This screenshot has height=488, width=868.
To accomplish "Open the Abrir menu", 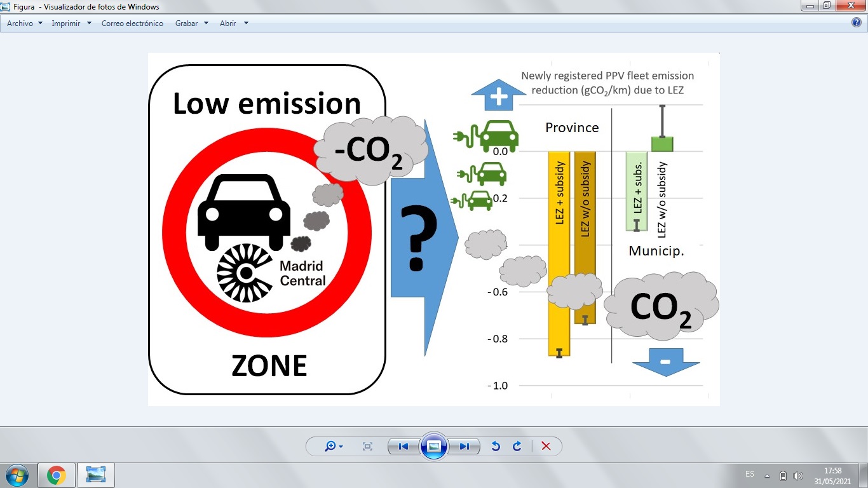I will click(x=234, y=24).
